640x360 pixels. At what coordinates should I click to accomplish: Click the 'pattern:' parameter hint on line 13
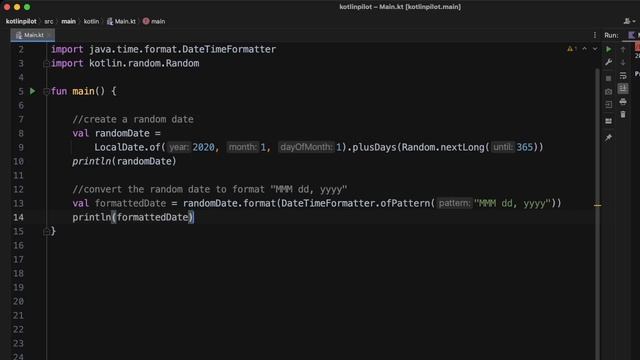pos(454,203)
